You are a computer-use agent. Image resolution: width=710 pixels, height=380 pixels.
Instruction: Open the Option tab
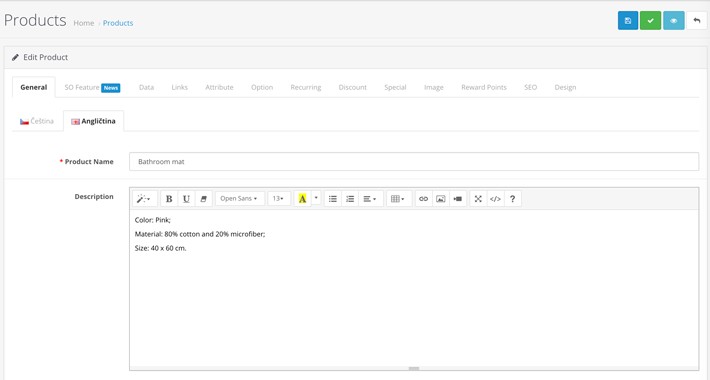pyautogui.click(x=262, y=87)
